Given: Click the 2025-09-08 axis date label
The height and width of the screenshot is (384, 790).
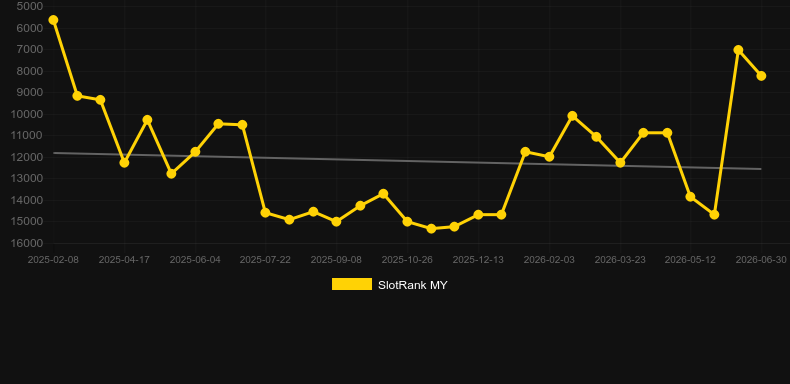Looking at the screenshot, I should (x=336, y=260).
